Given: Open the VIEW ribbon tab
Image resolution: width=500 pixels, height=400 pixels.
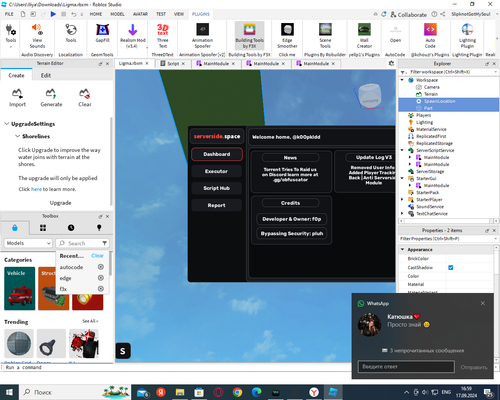Looking at the screenshot, I should pos(179,14).
